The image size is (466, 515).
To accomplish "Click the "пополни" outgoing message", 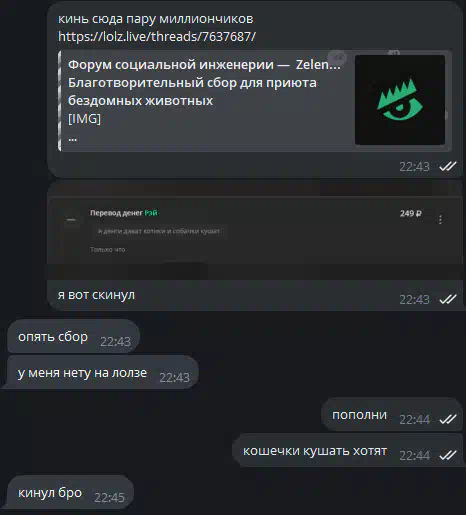I will click(x=392, y=415).
